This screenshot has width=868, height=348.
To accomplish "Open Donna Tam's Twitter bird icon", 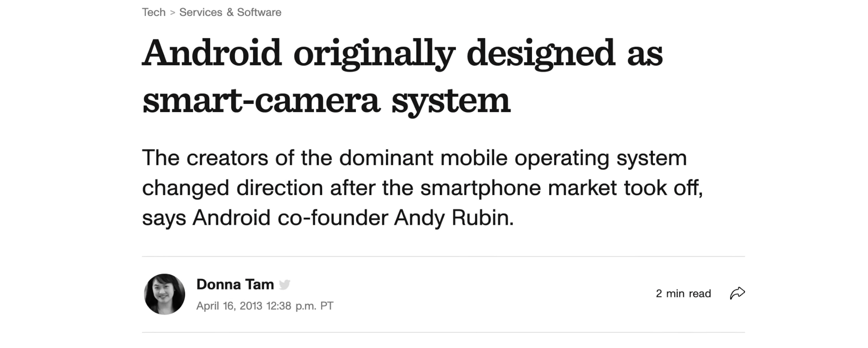I will 285,284.
